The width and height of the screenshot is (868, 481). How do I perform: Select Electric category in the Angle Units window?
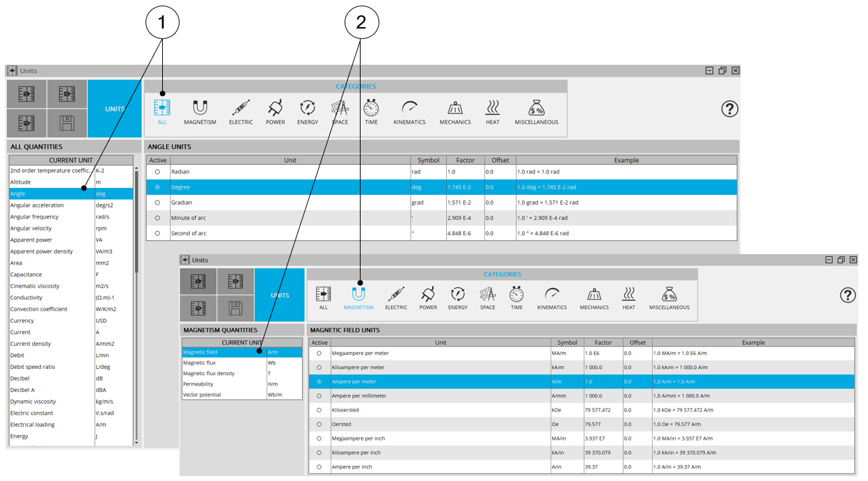(241, 111)
